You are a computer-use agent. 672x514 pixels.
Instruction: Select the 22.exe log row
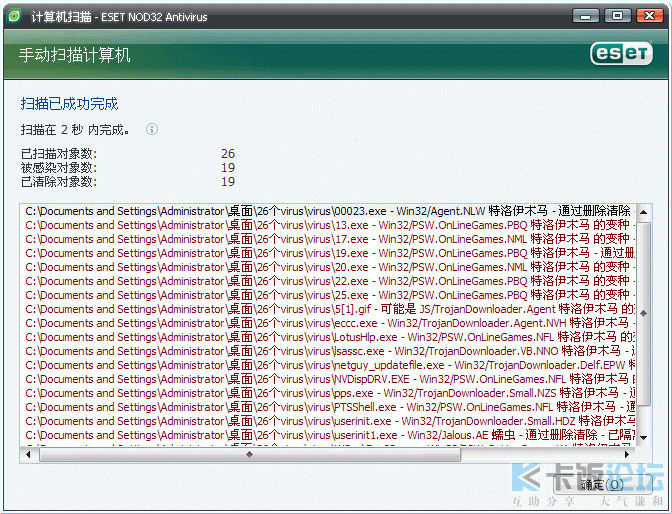(x=329, y=281)
